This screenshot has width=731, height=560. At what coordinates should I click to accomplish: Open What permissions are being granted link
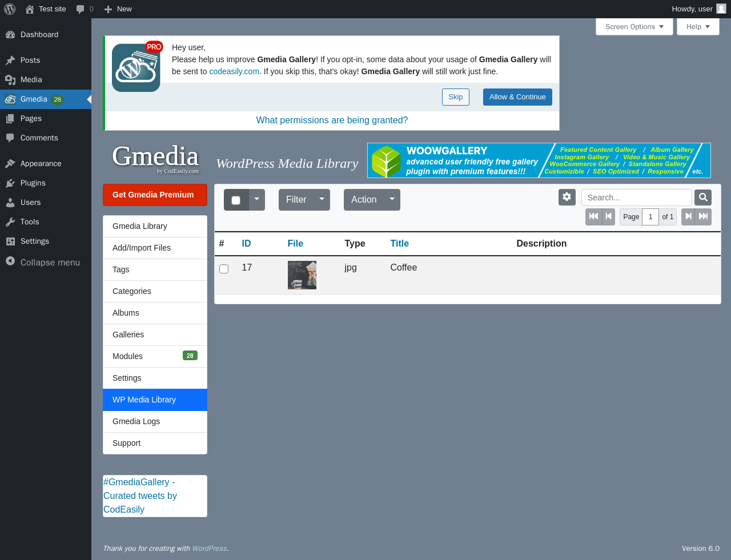pos(332,120)
